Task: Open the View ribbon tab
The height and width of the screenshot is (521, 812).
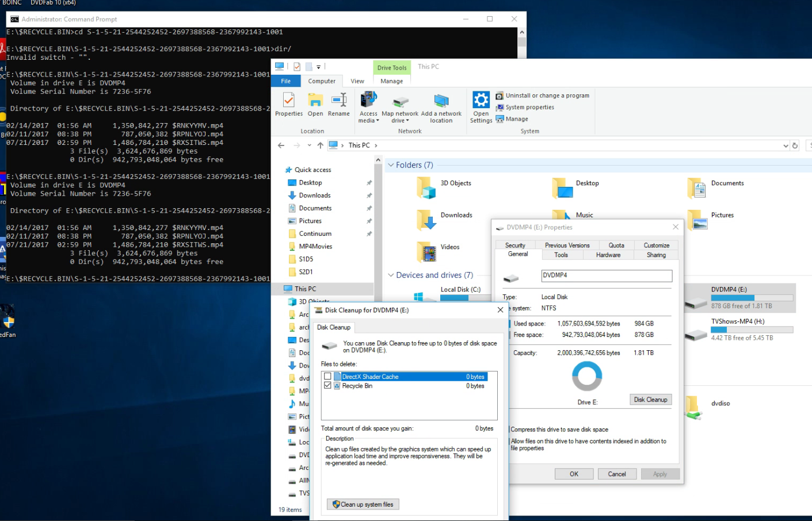Action: pos(357,81)
